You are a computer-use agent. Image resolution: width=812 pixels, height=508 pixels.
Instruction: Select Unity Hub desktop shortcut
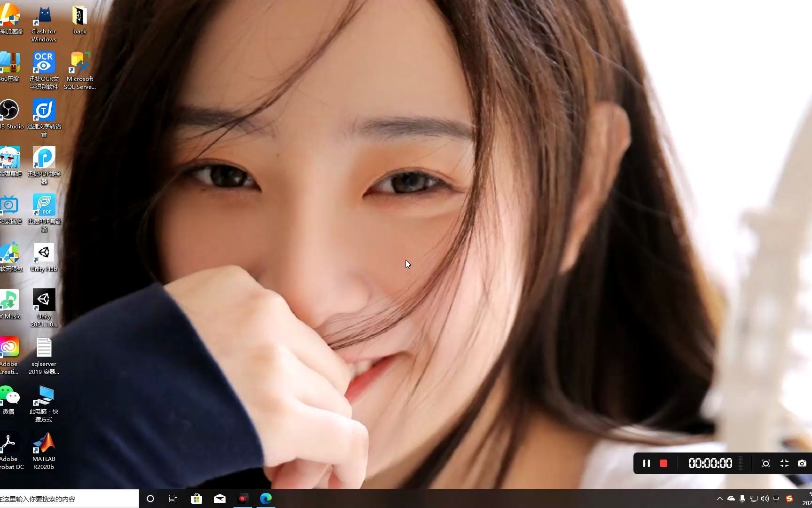coord(44,257)
